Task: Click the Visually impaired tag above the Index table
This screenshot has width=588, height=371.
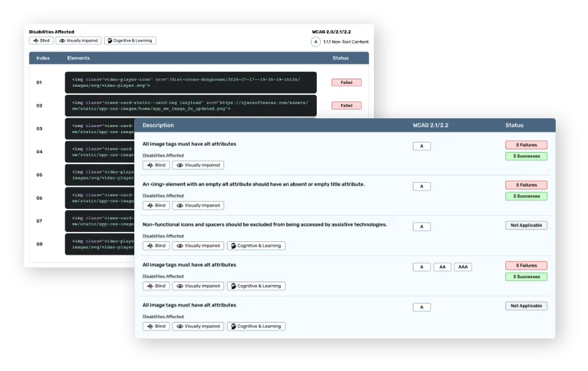Action: pos(79,40)
